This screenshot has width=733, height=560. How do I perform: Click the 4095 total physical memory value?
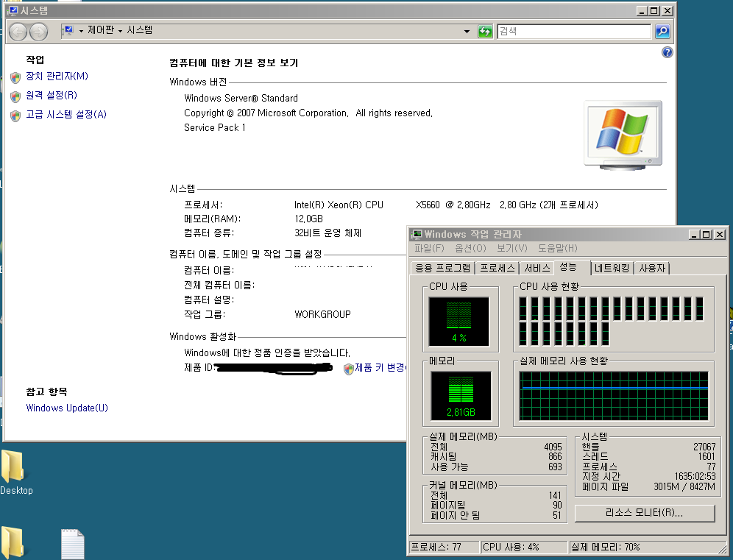[553, 447]
